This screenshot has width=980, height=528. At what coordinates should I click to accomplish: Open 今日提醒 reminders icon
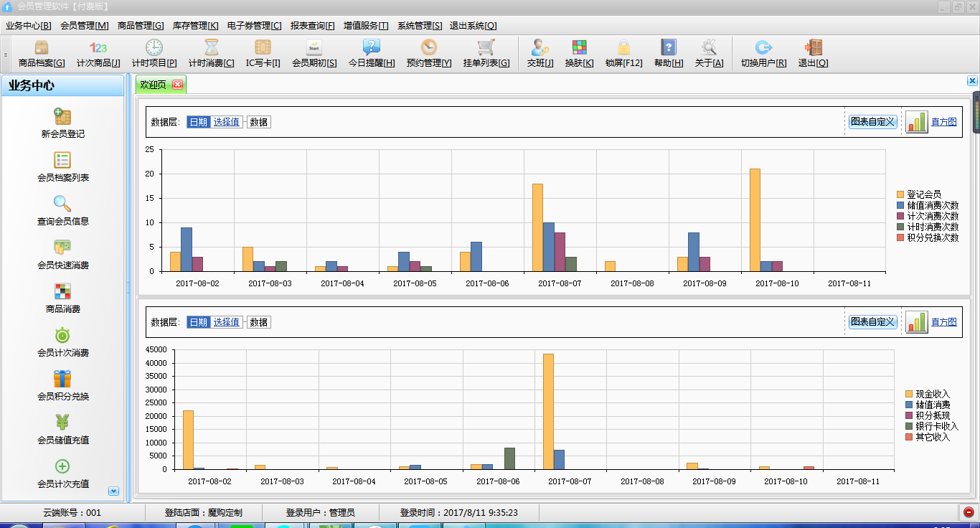(372, 48)
